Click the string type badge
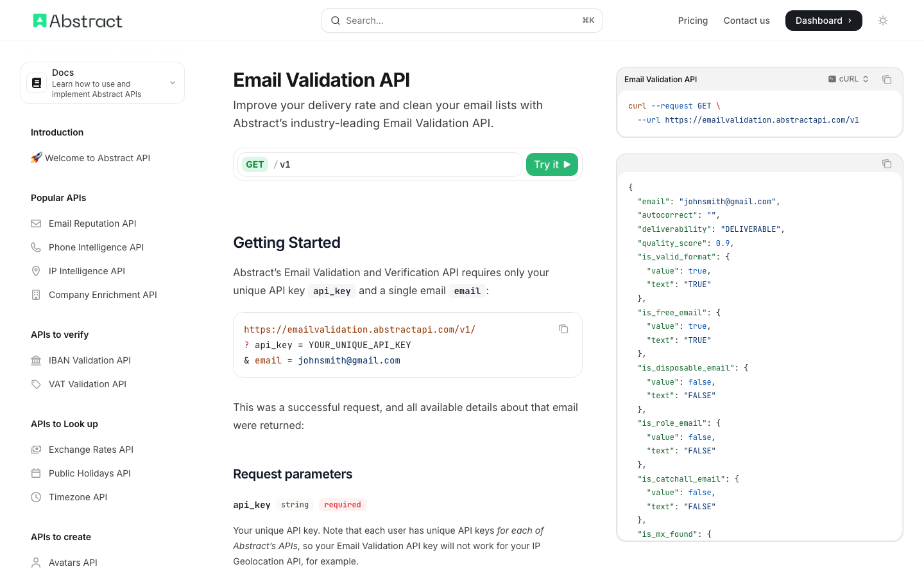Screen dimensions: 924x578 click(295, 505)
